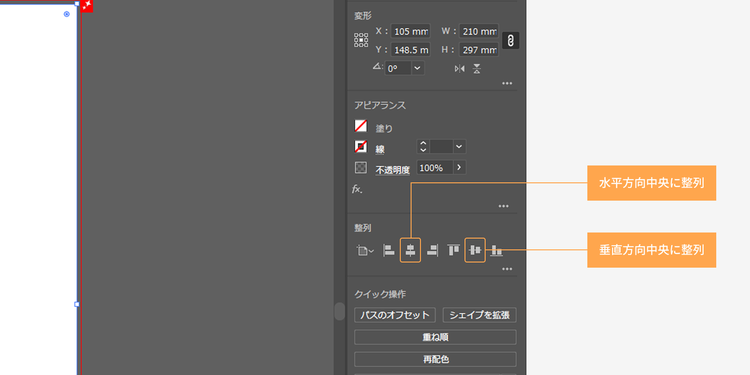Click the panel scrollbar handle

[x=340, y=311]
